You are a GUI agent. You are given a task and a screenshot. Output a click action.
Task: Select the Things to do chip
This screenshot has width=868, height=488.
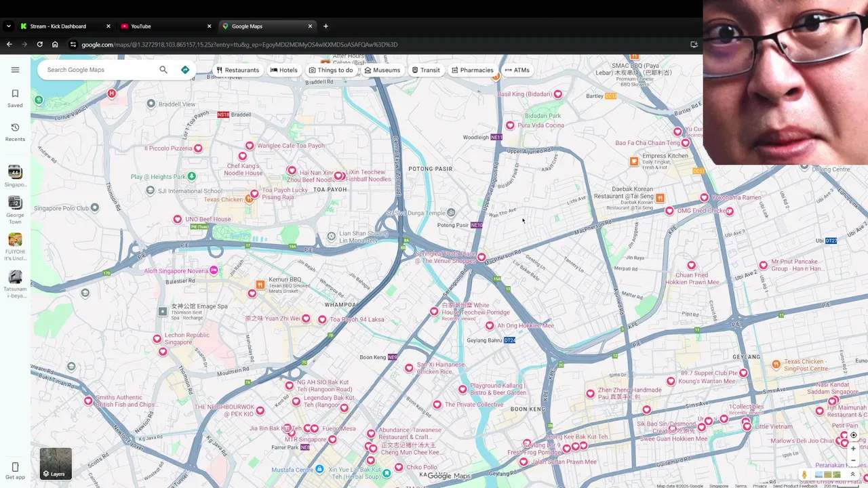tap(331, 70)
